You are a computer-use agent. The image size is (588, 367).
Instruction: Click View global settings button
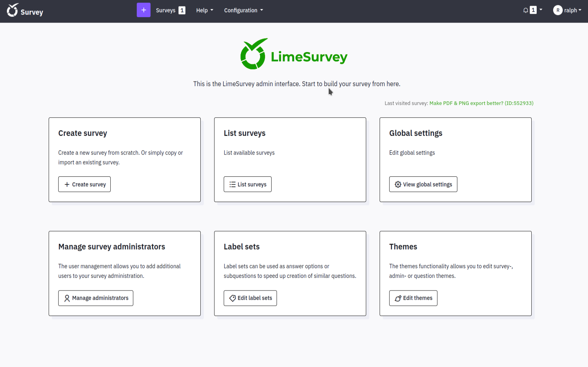click(423, 184)
